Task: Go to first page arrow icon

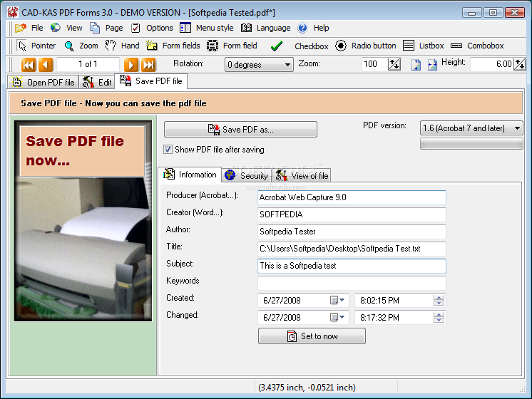Action: click(x=28, y=64)
